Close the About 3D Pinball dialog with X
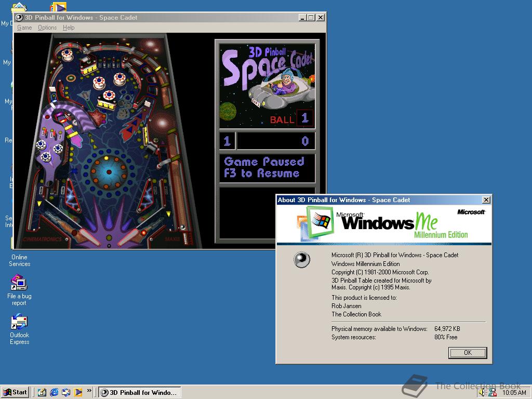The height and width of the screenshot is (399, 532). [x=486, y=200]
